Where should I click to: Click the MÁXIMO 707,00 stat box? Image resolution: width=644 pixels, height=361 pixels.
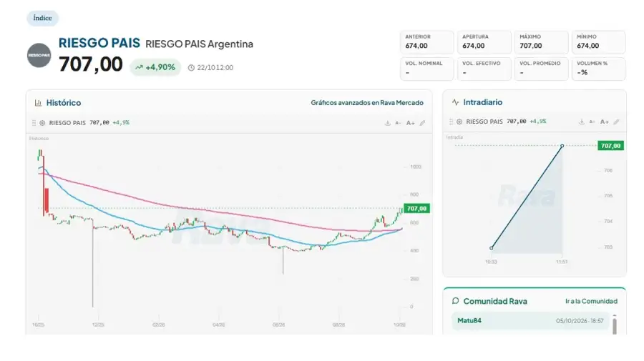(542, 42)
